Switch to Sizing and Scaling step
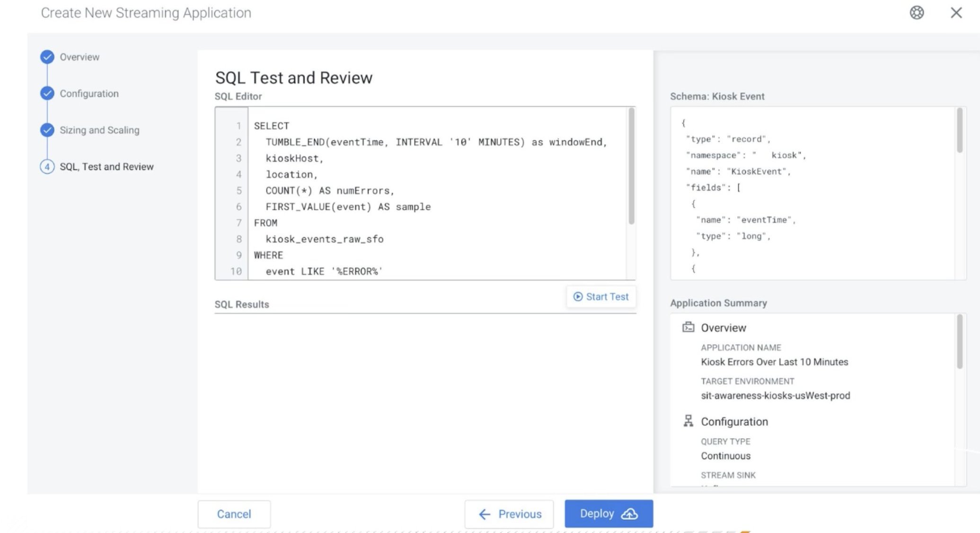 (x=99, y=130)
